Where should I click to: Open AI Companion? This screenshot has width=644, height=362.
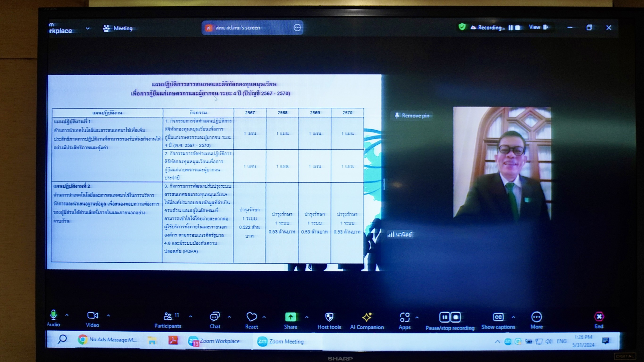[x=367, y=321]
